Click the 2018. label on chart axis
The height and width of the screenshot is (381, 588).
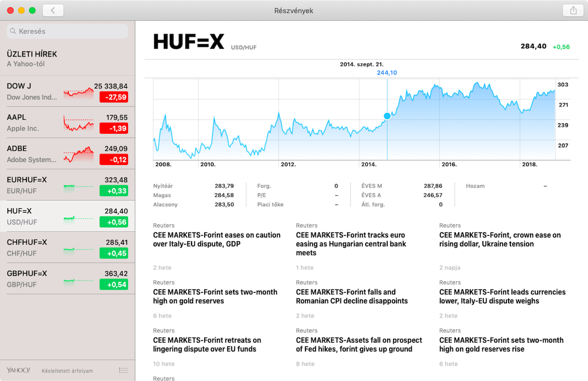pyautogui.click(x=529, y=164)
